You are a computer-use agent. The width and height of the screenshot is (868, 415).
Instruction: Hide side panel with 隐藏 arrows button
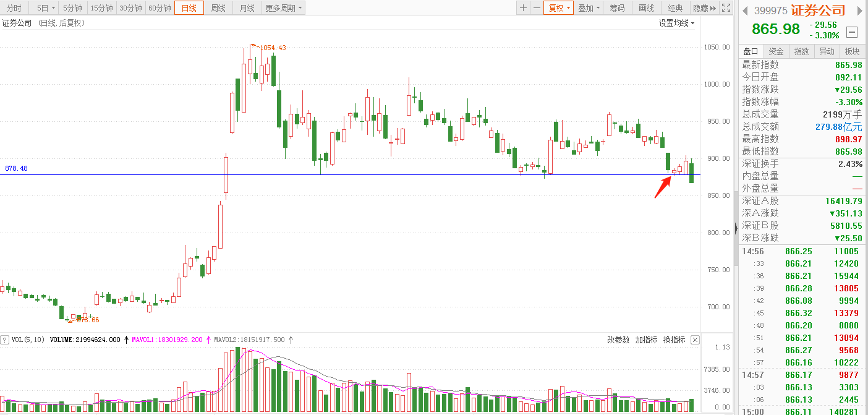point(704,8)
